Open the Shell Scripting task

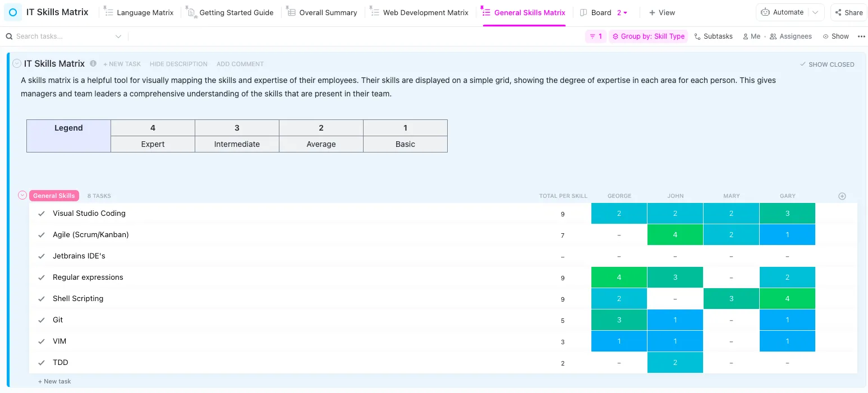[x=78, y=299]
